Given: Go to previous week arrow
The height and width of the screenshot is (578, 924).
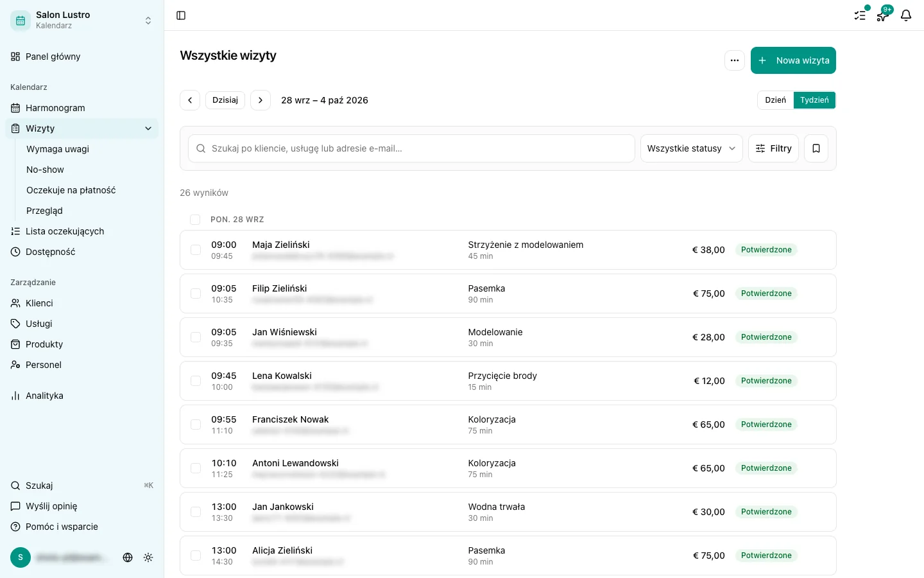Looking at the screenshot, I should 190,100.
